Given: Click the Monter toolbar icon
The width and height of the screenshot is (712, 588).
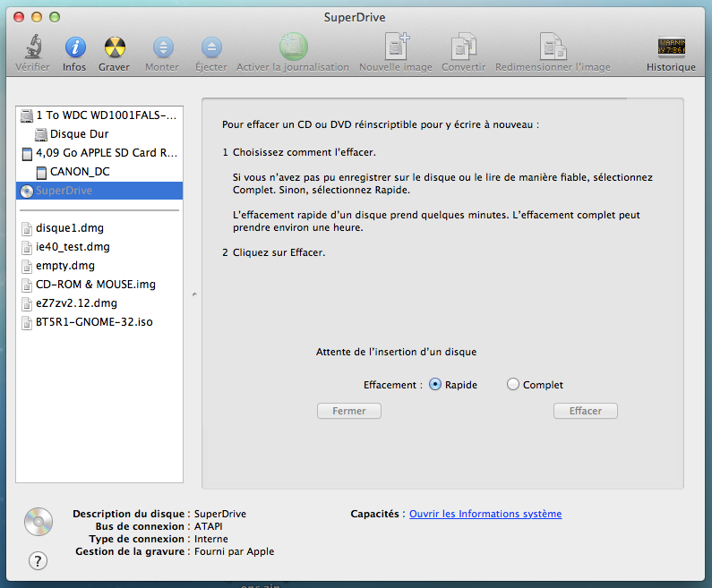Looking at the screenshot, I should [163, 47].
